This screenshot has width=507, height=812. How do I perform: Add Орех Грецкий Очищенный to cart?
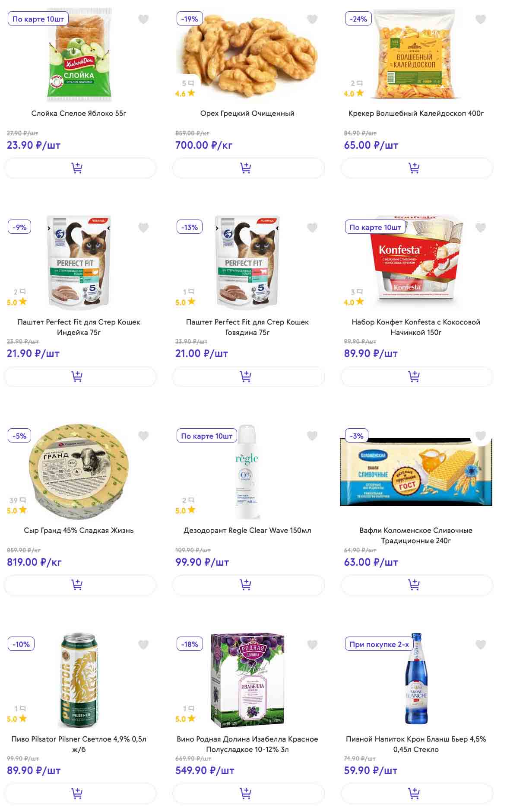(248, 168)
